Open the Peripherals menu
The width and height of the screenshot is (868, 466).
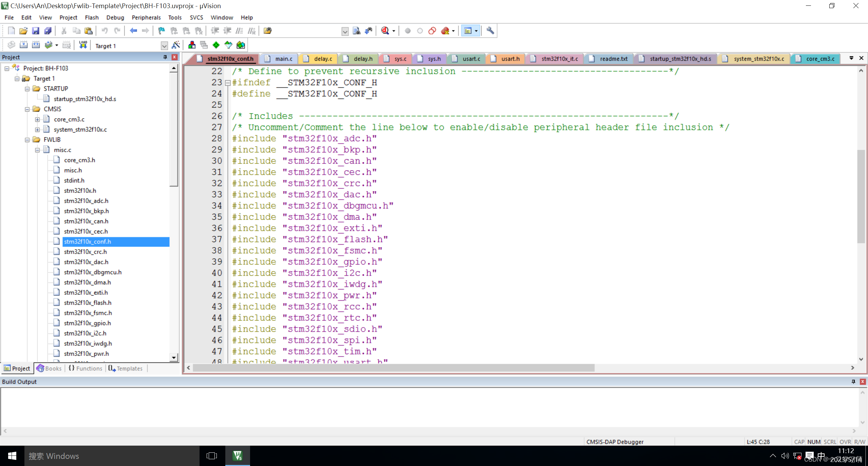point(146,17)
